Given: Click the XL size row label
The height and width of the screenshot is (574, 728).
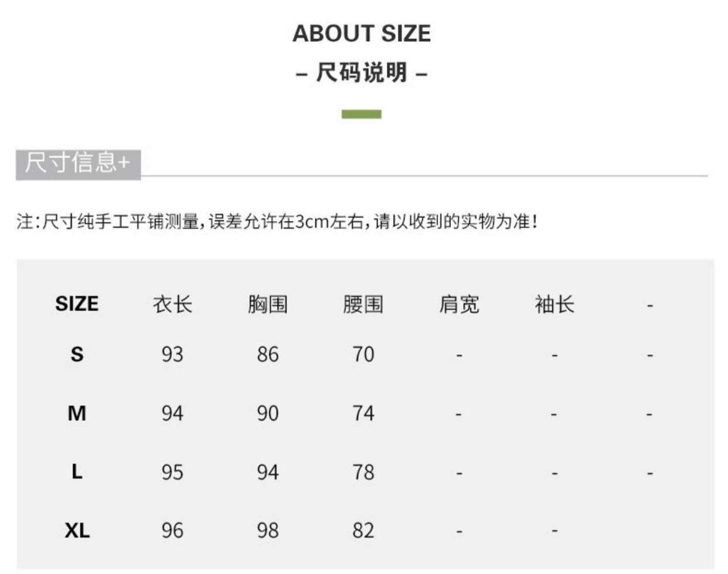Looking at the screenshot, I should click(x=77, y=530).
